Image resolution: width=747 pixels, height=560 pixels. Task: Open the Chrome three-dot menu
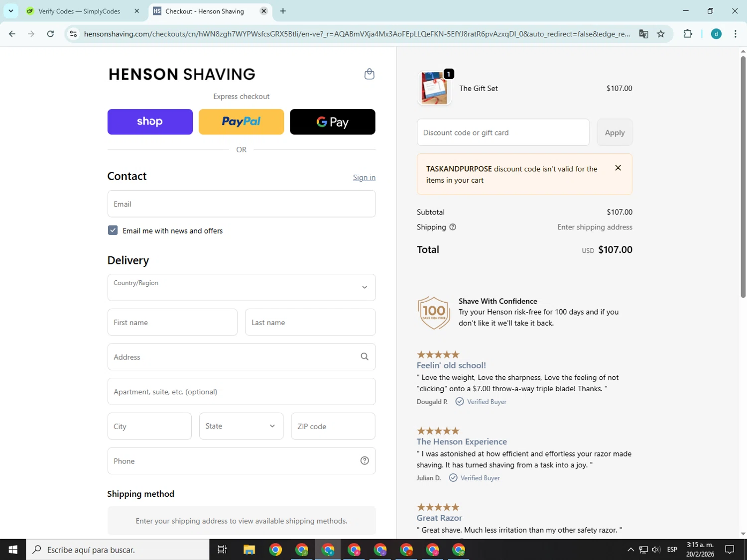coord(736,34)
